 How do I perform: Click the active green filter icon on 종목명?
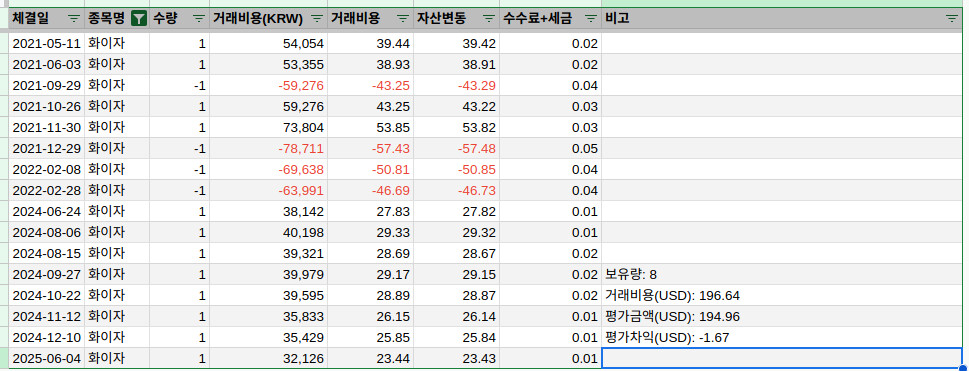click(x=140, y=19)
